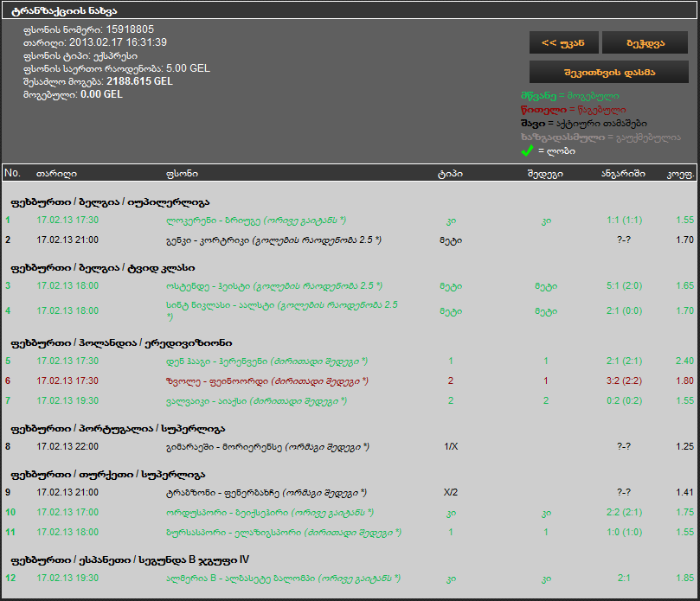The image size is (700, 601).
Task: Click the green checkmark legend icon
Action: [527, 150]
